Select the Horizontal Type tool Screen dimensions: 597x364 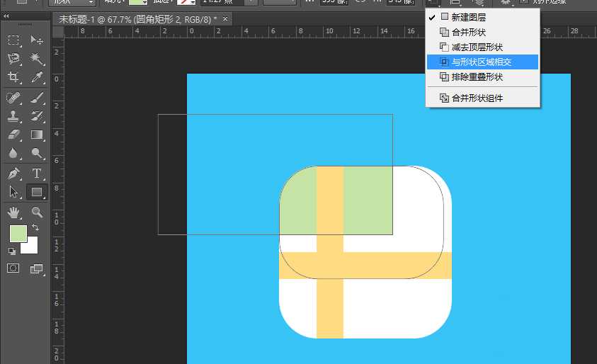click(37, 174)
